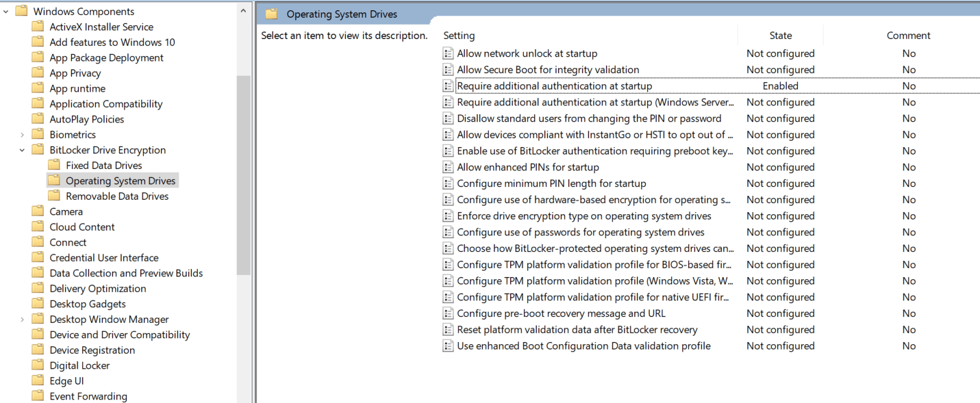The width and height of the screenshot is (980, 403).
Task: Open Data Collection and Preview Builds folder
Action: click(x=126, y=273)
